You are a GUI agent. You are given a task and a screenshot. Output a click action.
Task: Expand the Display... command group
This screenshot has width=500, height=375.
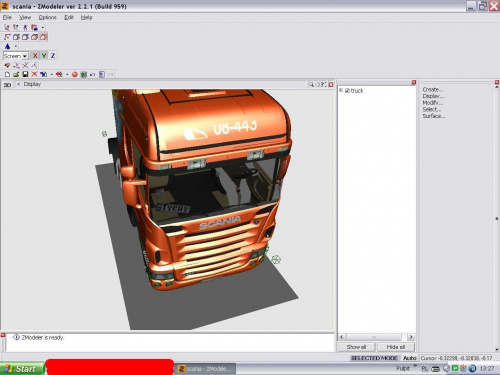pyautogui.click(x=433, y=96)
